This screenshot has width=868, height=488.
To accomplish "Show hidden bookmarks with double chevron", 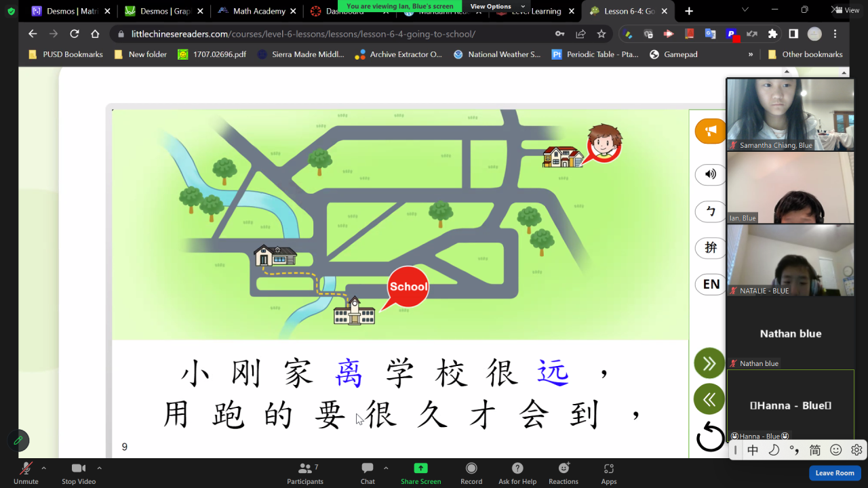I will point(751,54).
